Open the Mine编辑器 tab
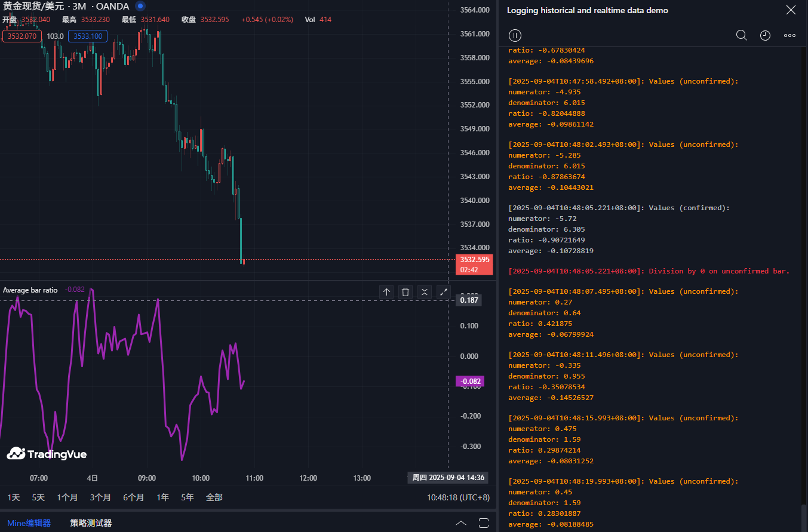Viewport: 808px width, 532px height. (29, 523)
